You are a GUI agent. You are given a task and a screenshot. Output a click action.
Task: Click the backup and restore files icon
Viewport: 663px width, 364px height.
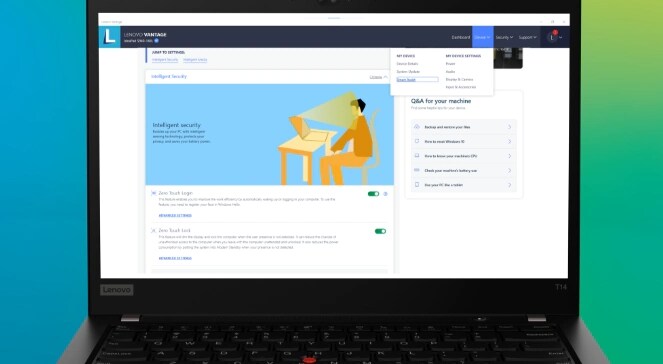417,127
